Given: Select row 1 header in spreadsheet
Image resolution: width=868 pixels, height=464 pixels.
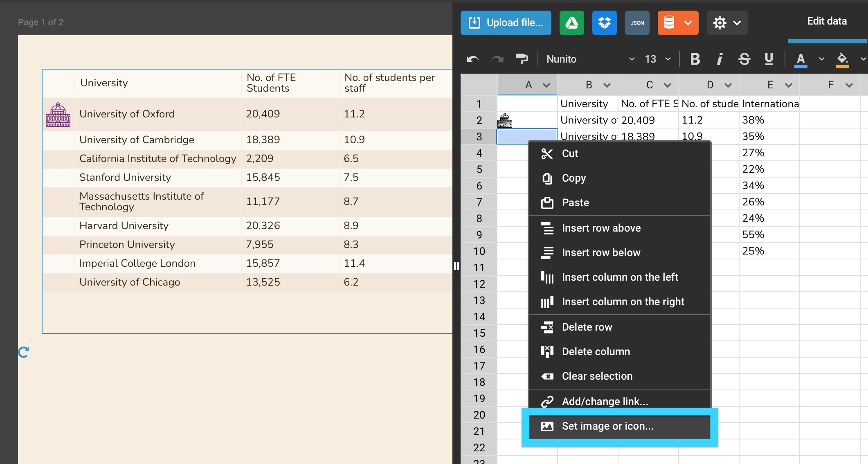Looking at the screenshot, I should pyautogui.click(x=479, y=104).
